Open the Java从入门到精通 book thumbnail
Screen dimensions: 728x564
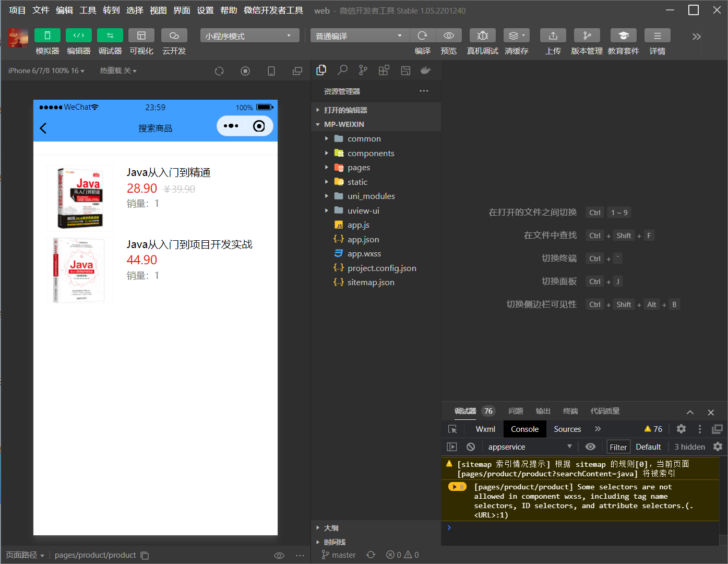pyautogui.click(x=80, y=198)
